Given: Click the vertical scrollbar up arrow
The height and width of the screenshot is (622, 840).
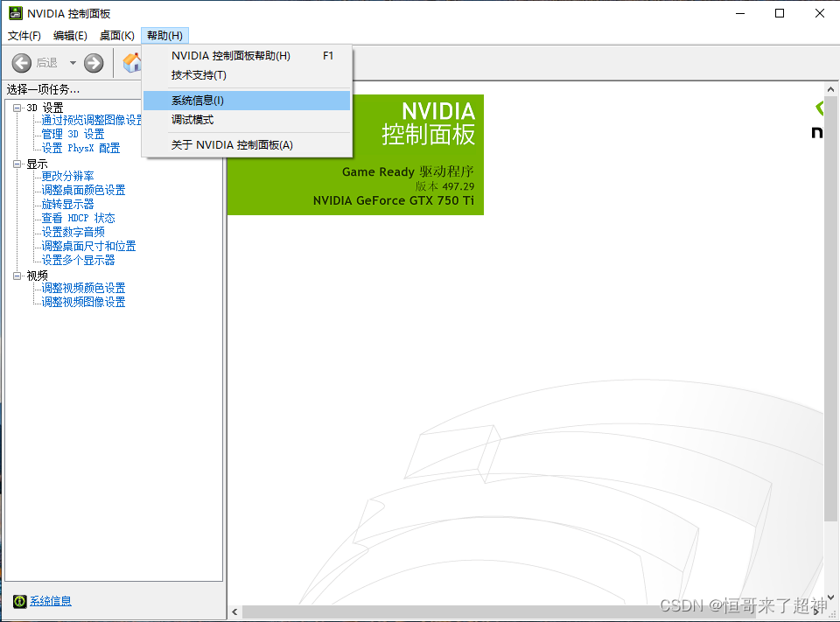Looking at the screenshot, I should click(x=831, y=89).
